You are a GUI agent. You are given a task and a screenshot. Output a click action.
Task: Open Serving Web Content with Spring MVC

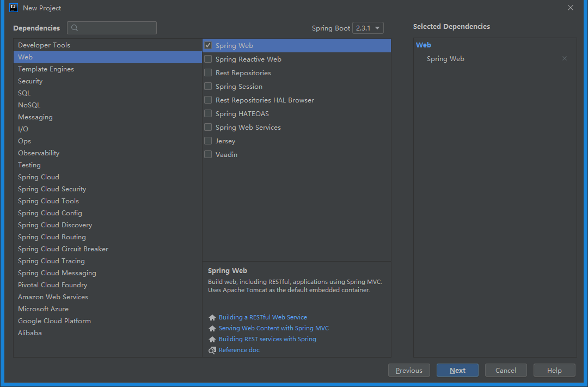274,329
